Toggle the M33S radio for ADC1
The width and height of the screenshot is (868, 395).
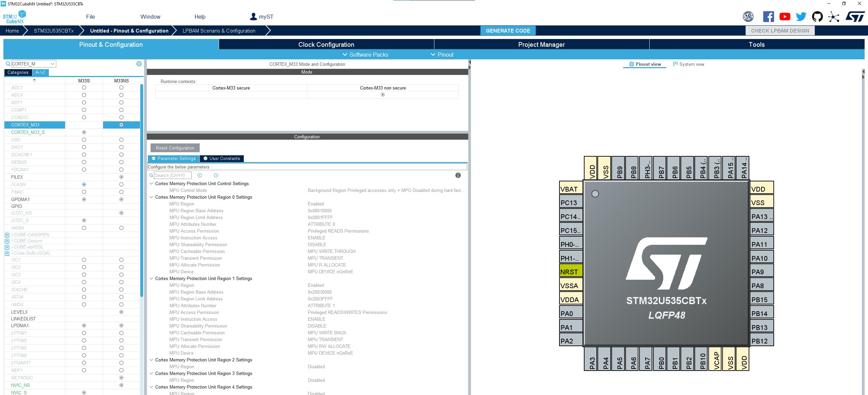click(x=84, y=87)
